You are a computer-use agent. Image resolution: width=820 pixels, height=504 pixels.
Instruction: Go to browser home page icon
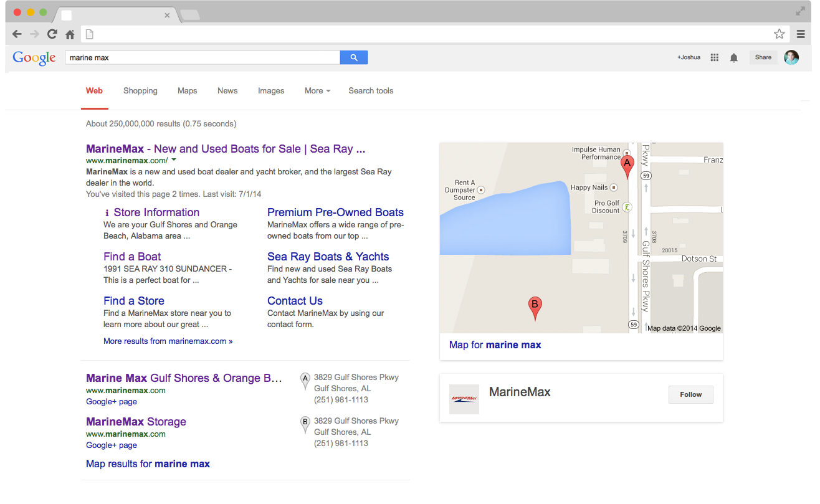[x=70, y=34]
